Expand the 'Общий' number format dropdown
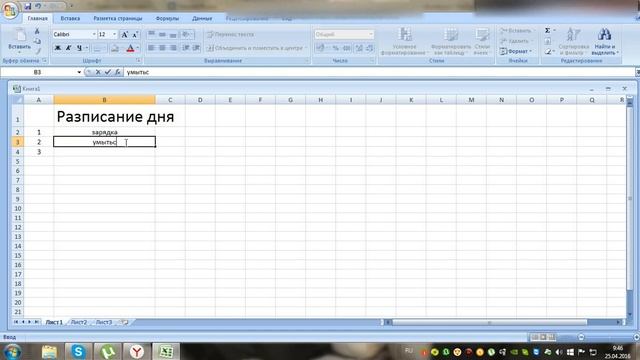This screenshot has width=640, height=360. 371,35
